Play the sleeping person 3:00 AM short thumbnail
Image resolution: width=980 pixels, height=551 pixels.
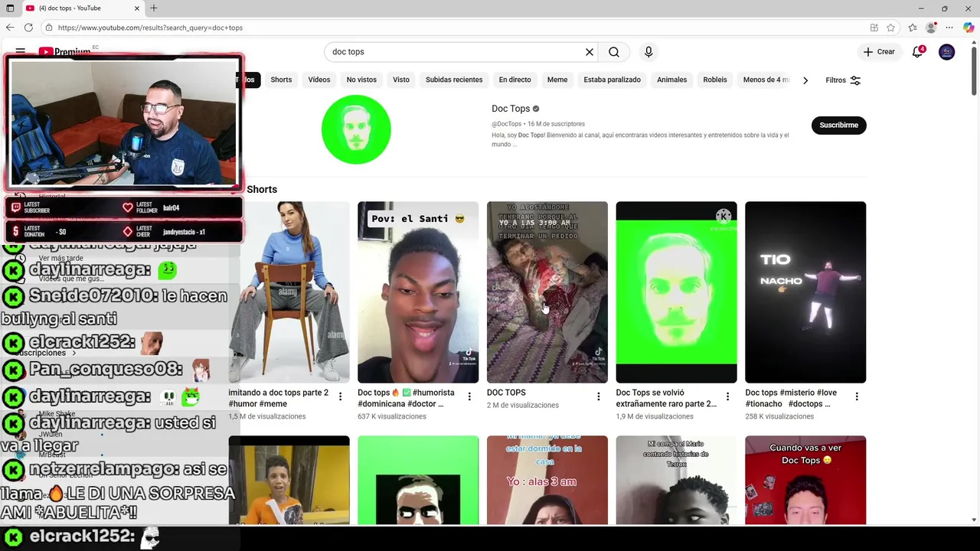pyautogui.click(x=547, y=292)
